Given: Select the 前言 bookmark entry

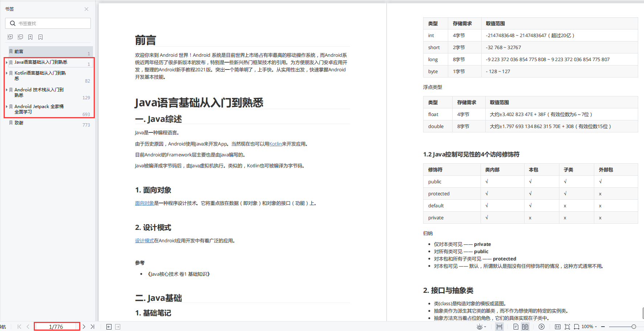Looking at the screenshot, I should click(x=19, y=51).
